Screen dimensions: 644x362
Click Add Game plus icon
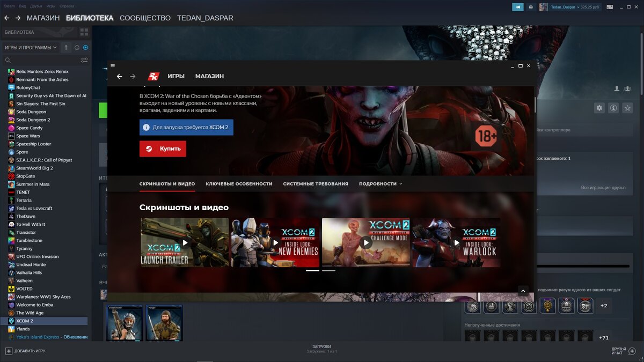[9, 351]
